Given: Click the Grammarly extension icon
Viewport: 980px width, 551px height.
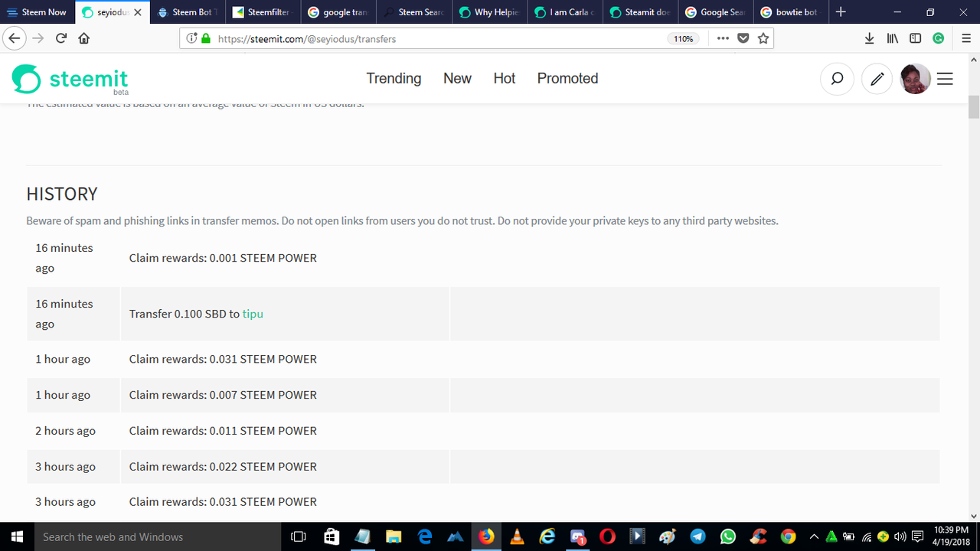Looking at the screenshot, I should 938,38.
